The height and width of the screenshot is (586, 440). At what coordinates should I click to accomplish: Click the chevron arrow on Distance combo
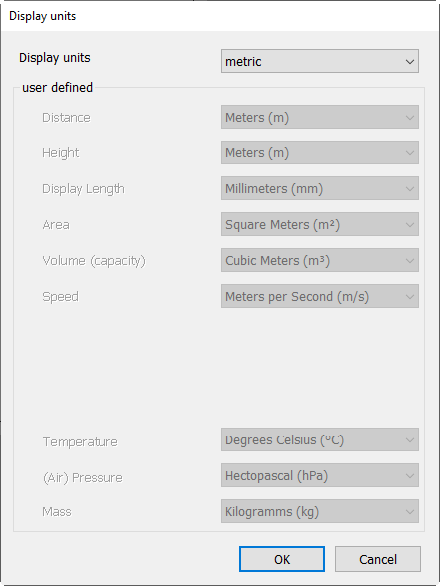[410, 118]
